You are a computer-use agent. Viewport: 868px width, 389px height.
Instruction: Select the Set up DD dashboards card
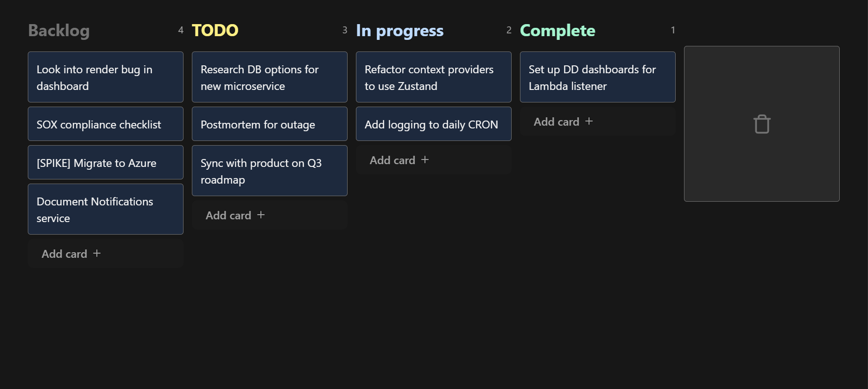click(x=597, y=77)
